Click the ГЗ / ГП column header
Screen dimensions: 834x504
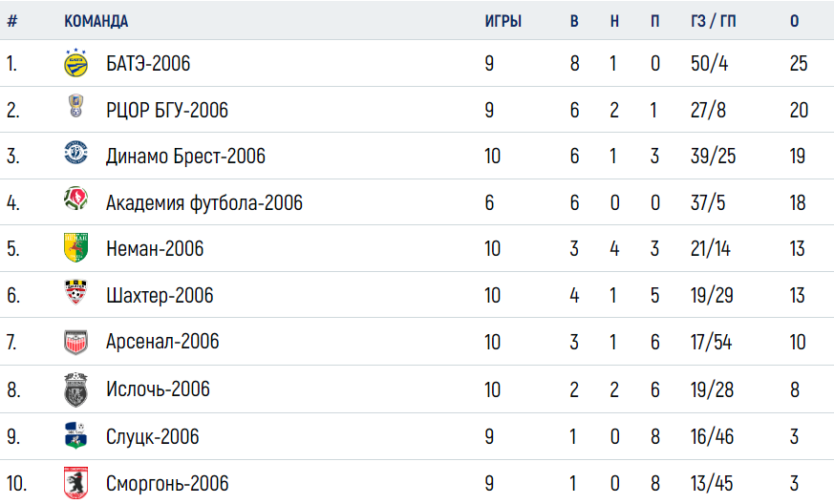[713, 21]
